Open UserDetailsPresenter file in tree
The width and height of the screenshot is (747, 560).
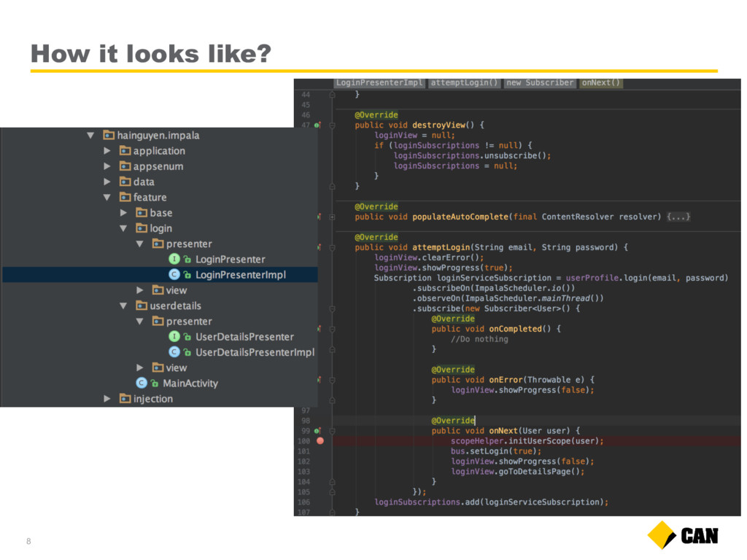point(244,337)
